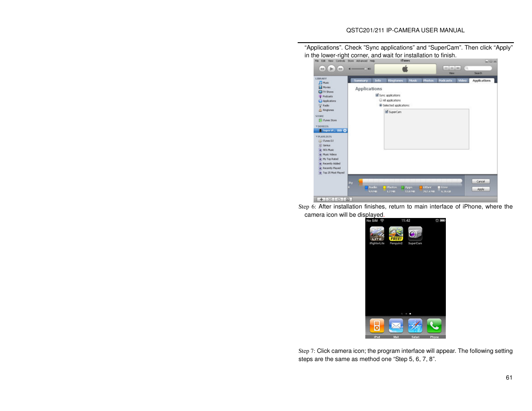Open the Store menu
This screenshot has width=532, height=411.
[x=351, y=61]
